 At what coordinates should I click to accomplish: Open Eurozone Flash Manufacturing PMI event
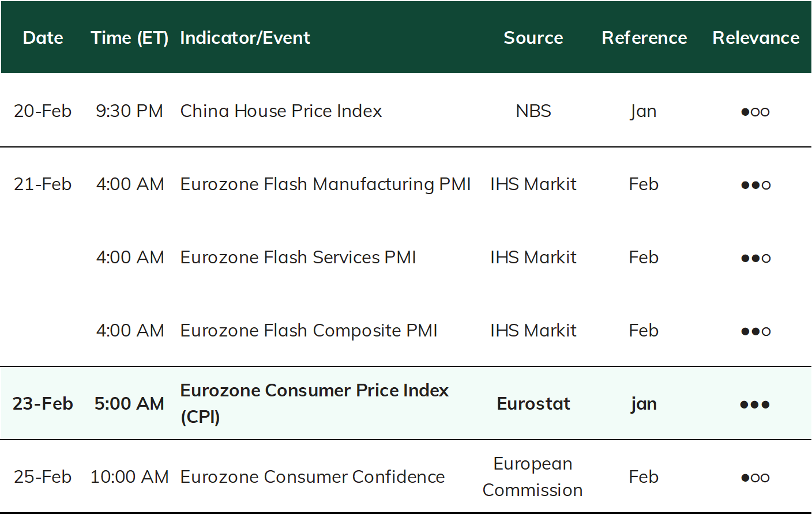point(325,184)
